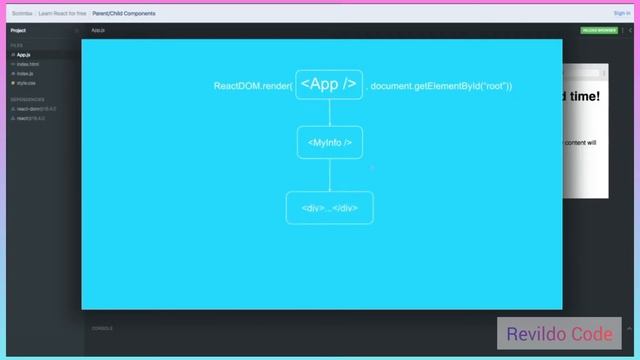Open the mini browser's three-dot menu
The image size is (640, 360).
pyautogui.click(x=604, y=73)
